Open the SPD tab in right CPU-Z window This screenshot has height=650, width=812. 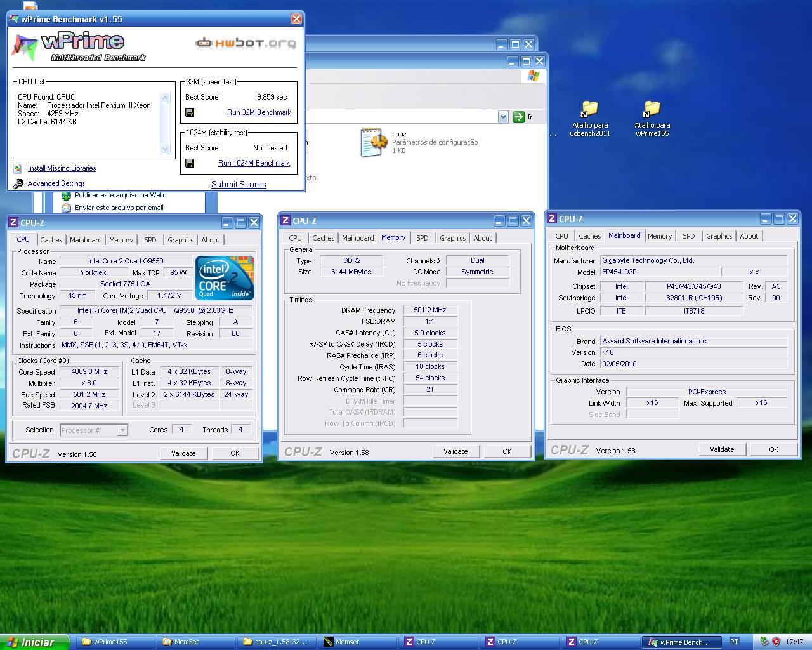[x=688, y=236]
